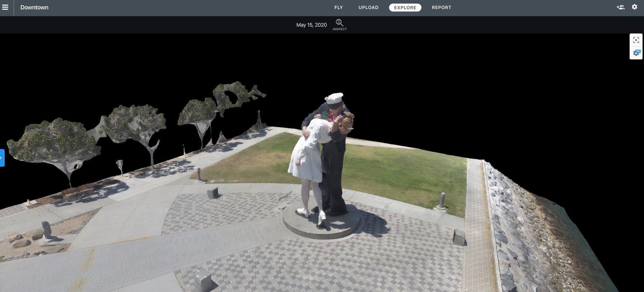Toggle the HD 3D model quality
Viewport: 644px width, 292px height.
636,53
